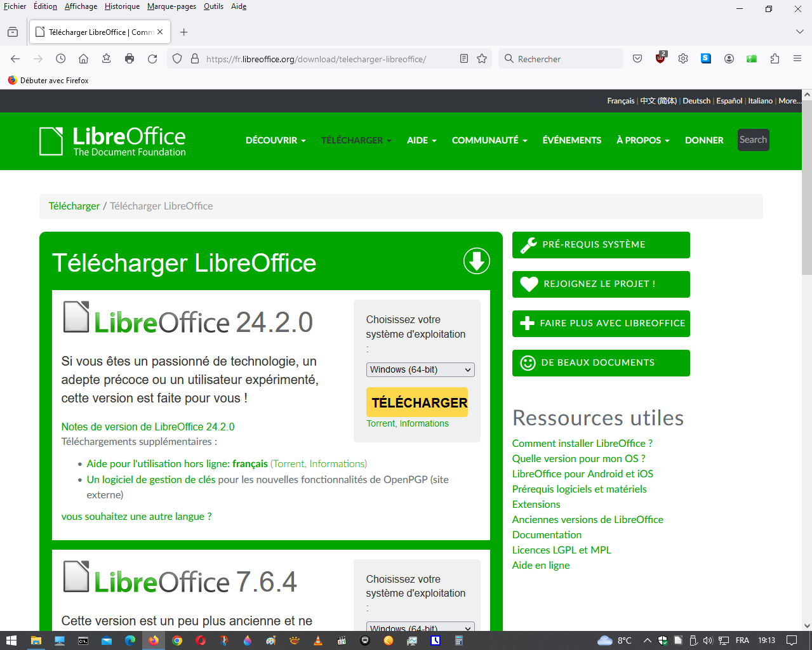Viewport: 812px width, 650px height.
Task: Expand the AIDE navigation menu
Action: click(422, 140)
